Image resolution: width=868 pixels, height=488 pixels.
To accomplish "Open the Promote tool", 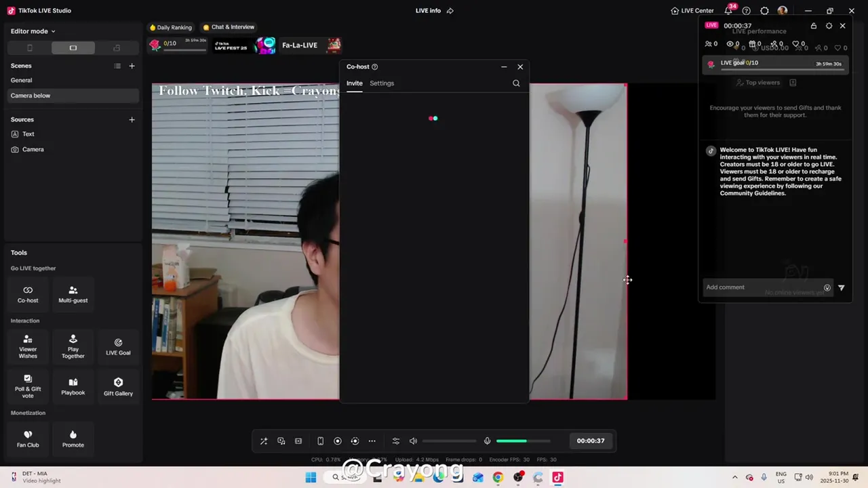I will [73, 439].
